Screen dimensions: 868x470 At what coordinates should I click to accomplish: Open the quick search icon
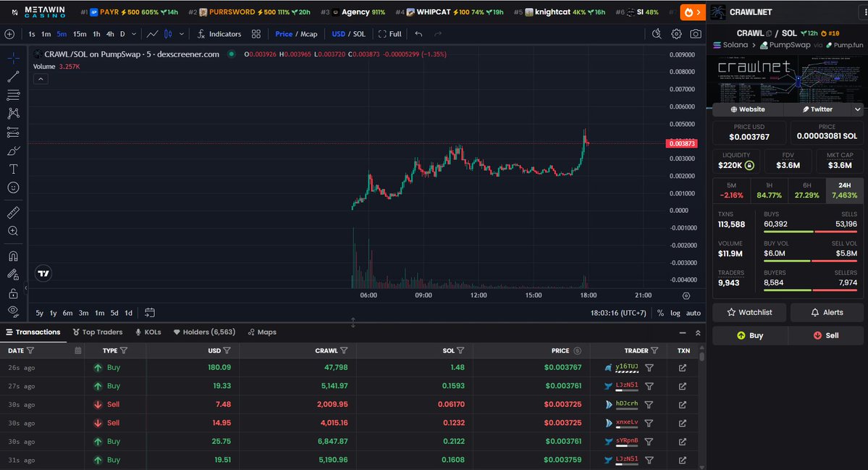[x=657, y=34]
